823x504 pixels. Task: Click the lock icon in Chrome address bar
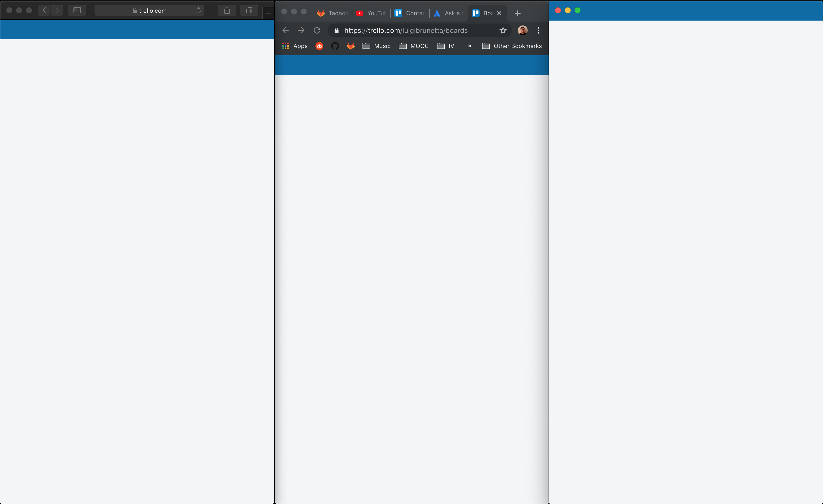[336, 30]
